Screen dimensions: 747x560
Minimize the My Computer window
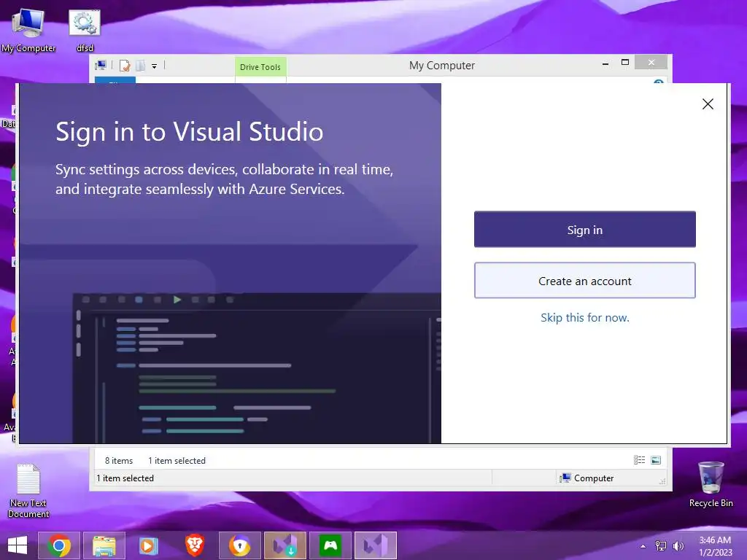pos(605,63)
